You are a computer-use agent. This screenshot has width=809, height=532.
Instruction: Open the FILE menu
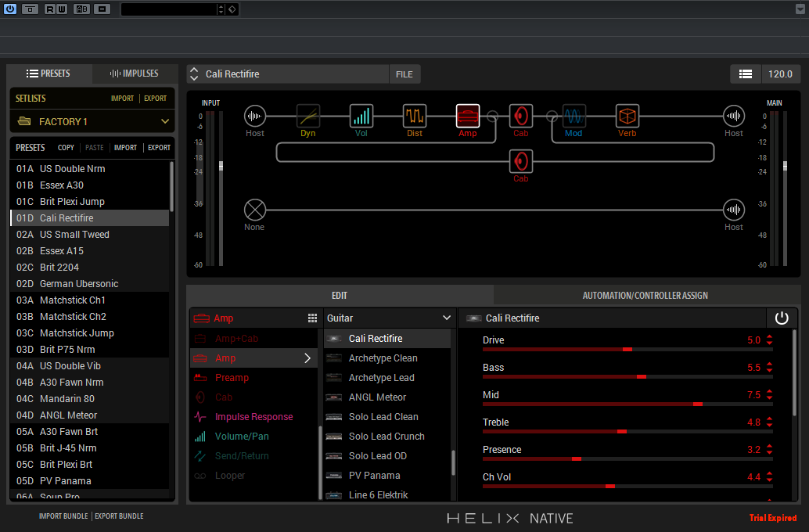(x=404, y=74)
